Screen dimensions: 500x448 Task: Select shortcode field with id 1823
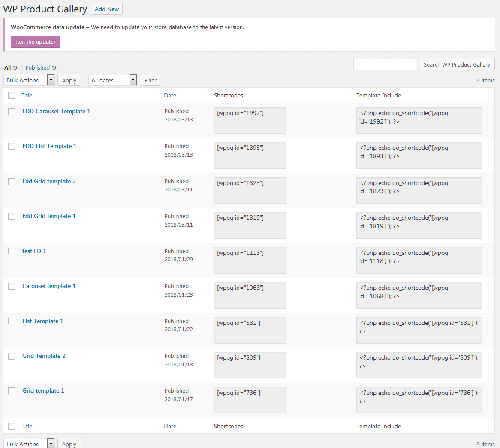coord(250,190)
